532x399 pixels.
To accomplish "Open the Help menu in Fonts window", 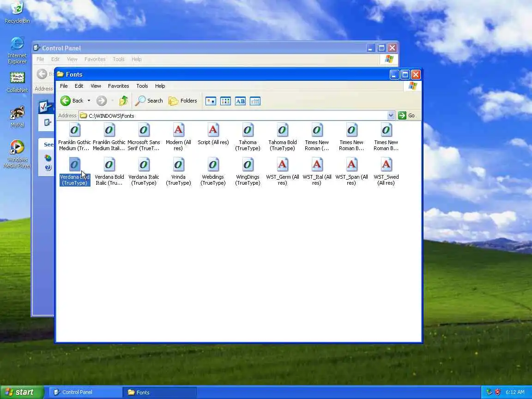I will [x=160, y=86].
